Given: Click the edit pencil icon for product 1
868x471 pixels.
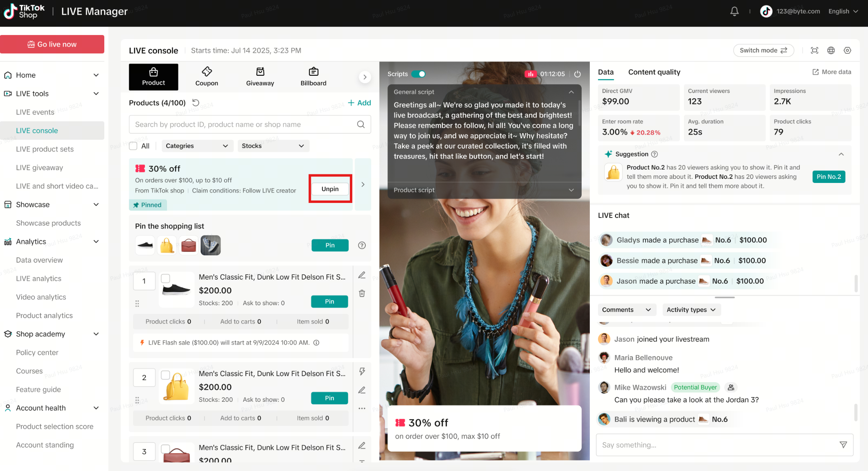Looking at the screenshot, I should coord(362,275).
